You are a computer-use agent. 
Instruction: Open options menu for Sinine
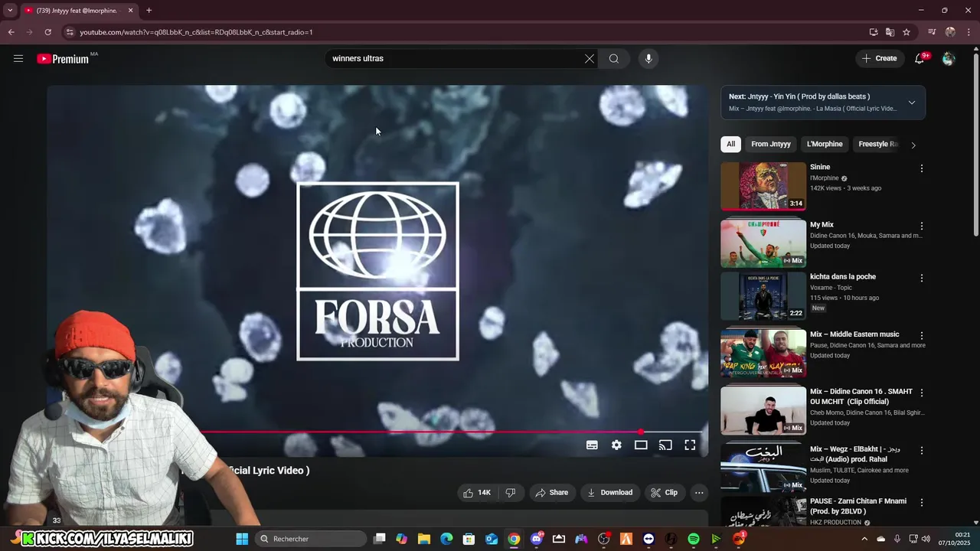[x=922, y=168]
